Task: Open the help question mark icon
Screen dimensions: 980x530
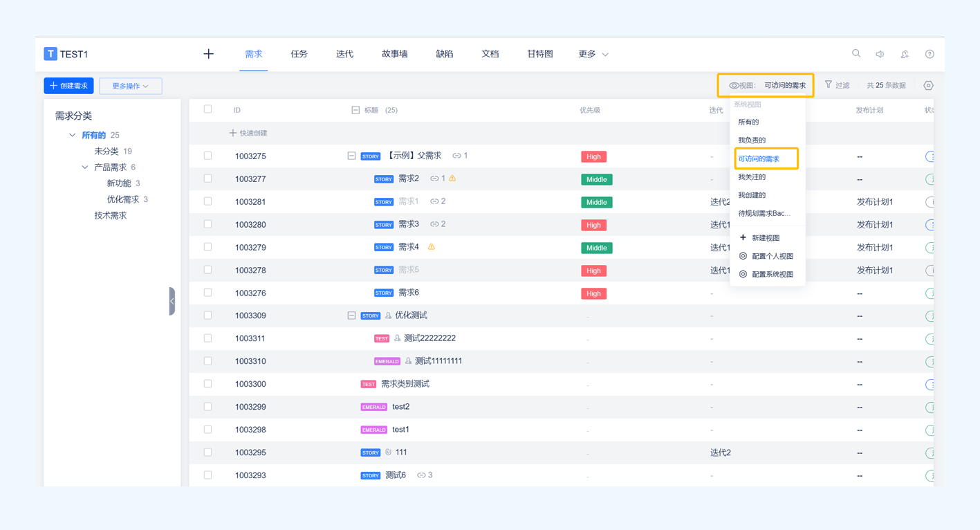Action: point(930,54)
